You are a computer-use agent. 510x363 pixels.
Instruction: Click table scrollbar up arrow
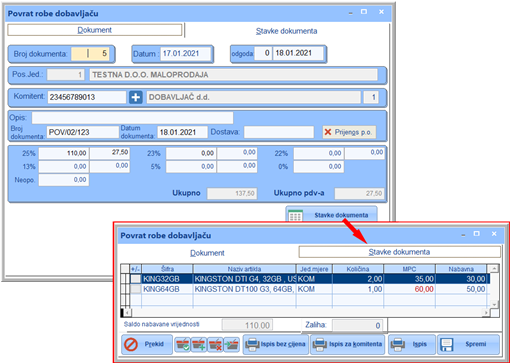coord(495,269)
